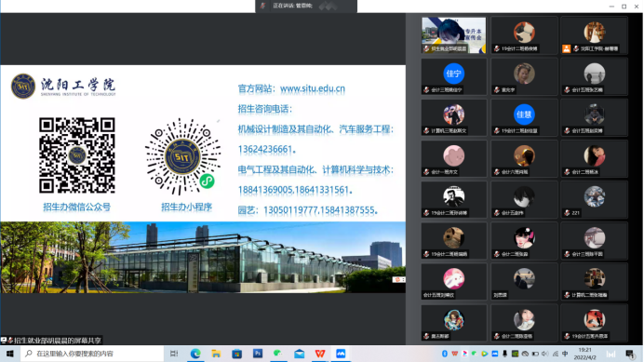The height and width of the screenshot is (362, 644).
Task: Launch WPS Office from the taskbar
Action: 320,354
